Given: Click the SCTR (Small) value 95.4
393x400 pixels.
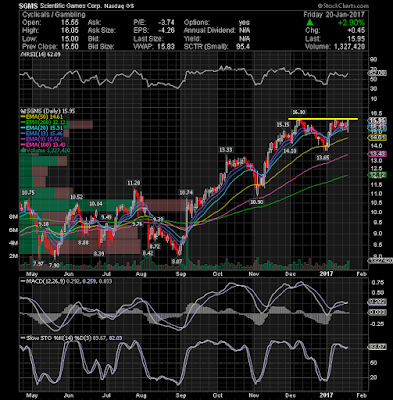Looking at the screenshot, I should click(x=243, y=46).
